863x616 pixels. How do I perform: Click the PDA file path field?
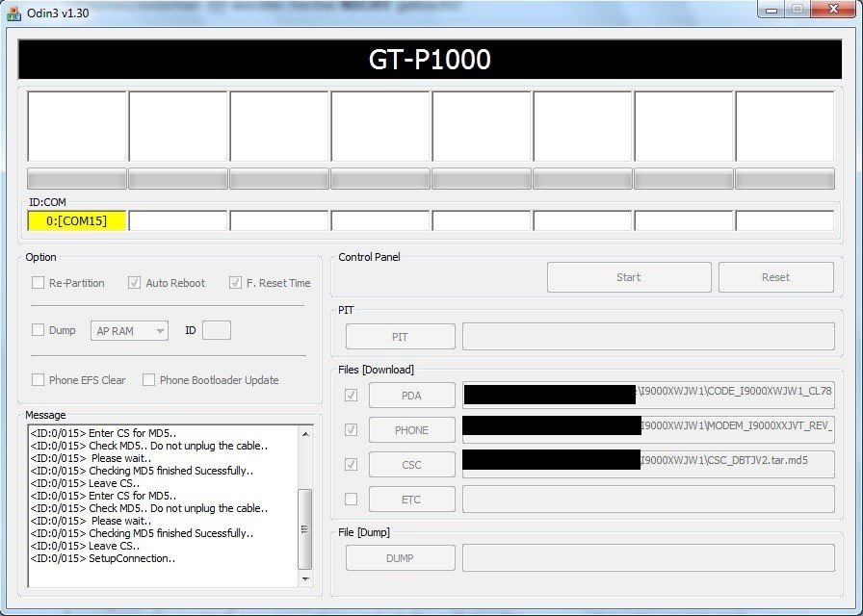coord(648,395)
